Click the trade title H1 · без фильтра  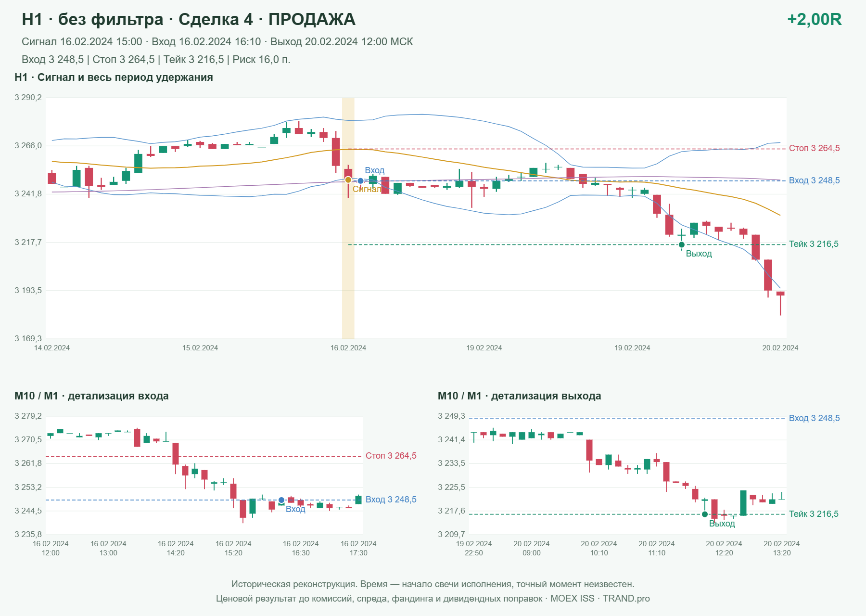[189, 19]
